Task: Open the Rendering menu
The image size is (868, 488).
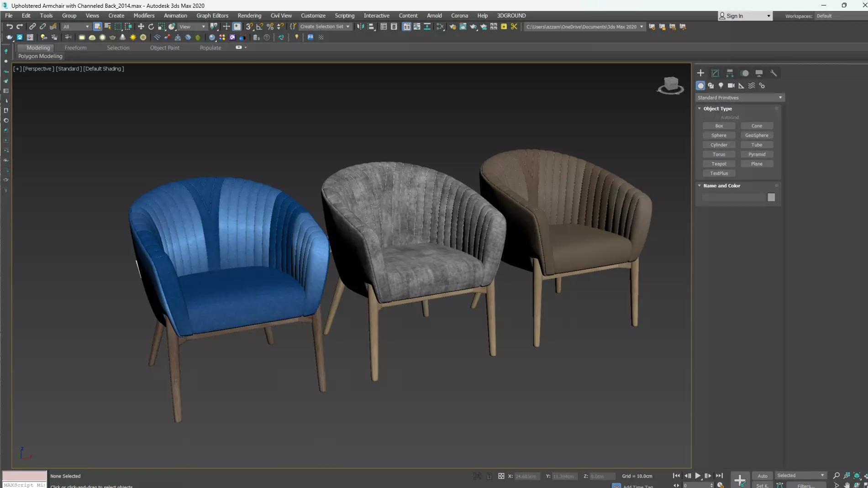Action: click(x=249, y=16)
